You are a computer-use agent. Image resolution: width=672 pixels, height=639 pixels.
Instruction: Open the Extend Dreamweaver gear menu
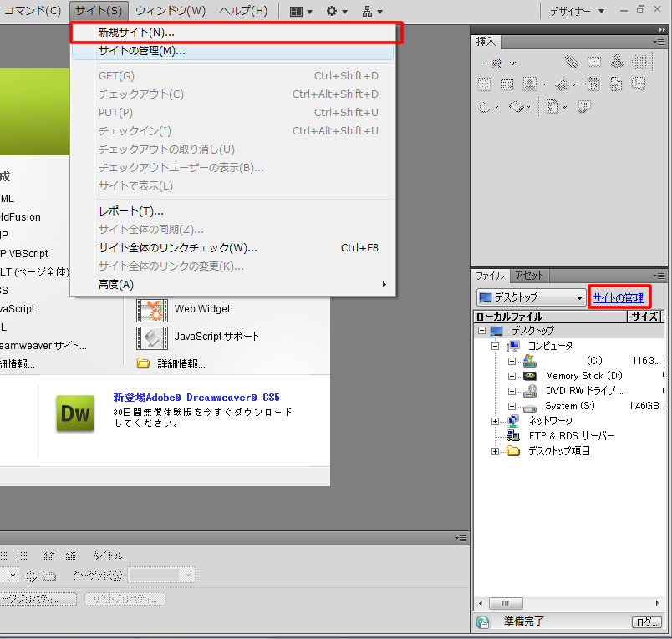(337, 11)
